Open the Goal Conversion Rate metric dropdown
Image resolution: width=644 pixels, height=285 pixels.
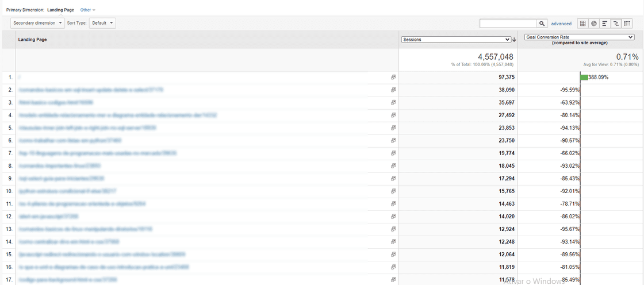tap(578, 37)
